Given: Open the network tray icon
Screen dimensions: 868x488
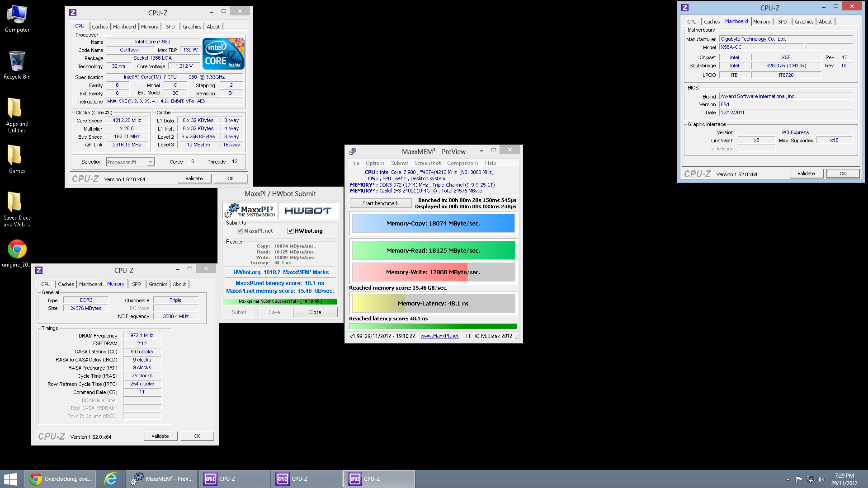Looking at the screenshot, I should point(810,479).
